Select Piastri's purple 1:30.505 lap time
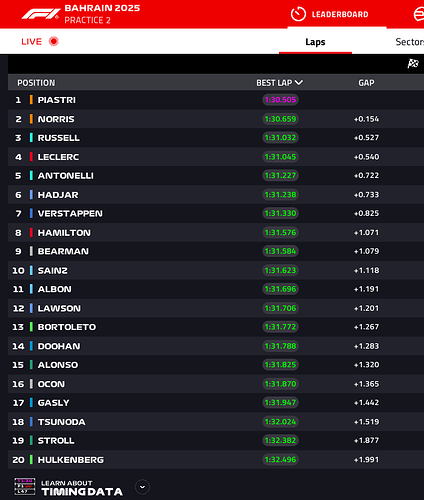Image resolution: width=424 pixels, height=500 pixels. pos(280,100)
